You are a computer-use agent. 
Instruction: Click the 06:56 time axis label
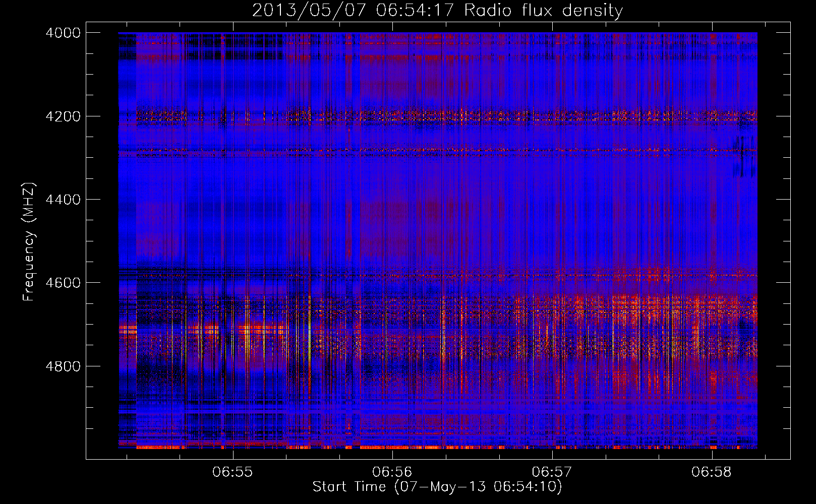tap(392, 472)
